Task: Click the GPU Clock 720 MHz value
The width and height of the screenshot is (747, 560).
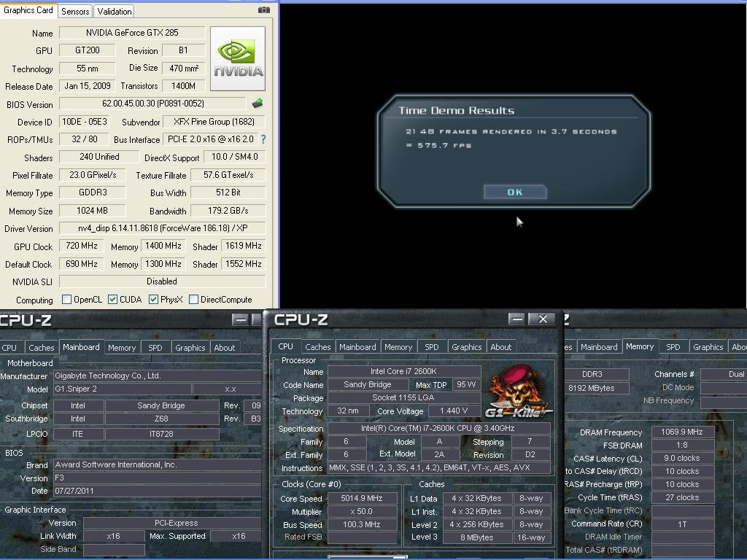Action: pyautogui.click(x=82, y=246)
